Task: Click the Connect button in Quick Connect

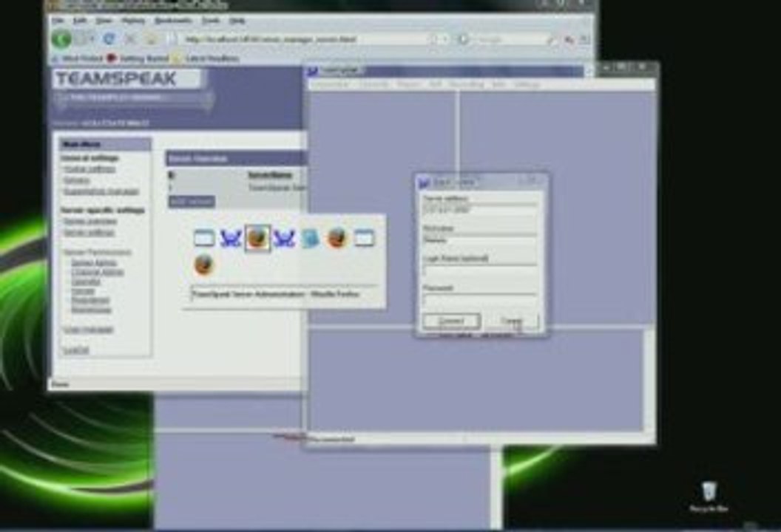Action: point(451,321)
